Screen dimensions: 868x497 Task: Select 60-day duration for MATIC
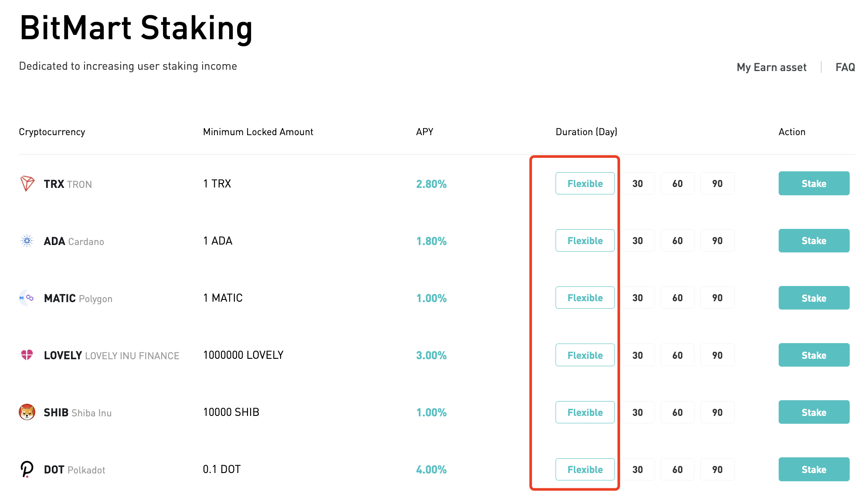pyautogui.click(x=677, y=298)
